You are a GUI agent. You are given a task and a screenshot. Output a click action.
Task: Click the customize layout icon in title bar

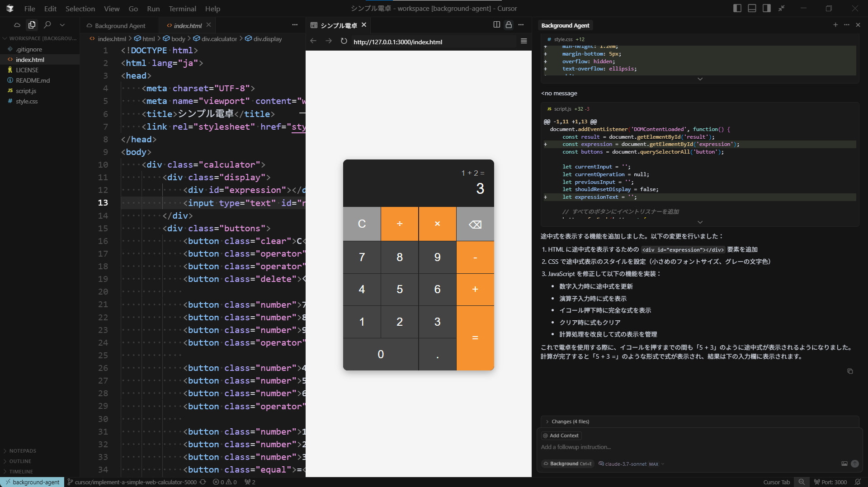pos(782,8)
